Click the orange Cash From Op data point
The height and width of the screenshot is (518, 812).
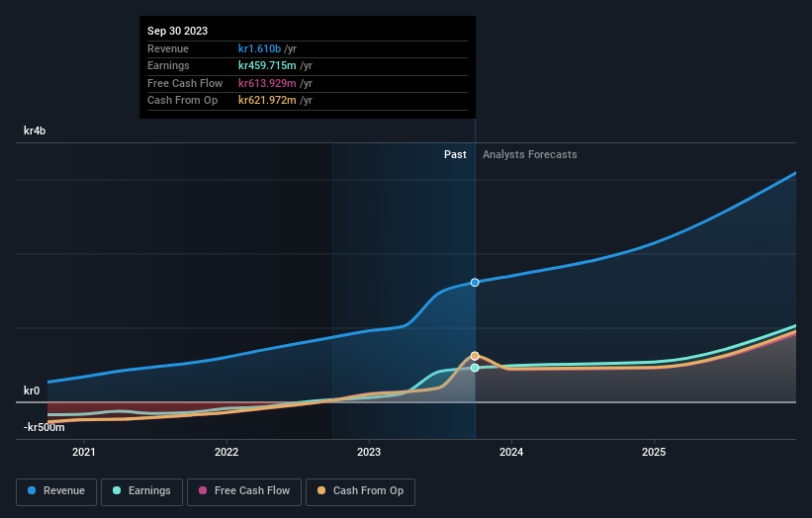[x=475, y=356]
